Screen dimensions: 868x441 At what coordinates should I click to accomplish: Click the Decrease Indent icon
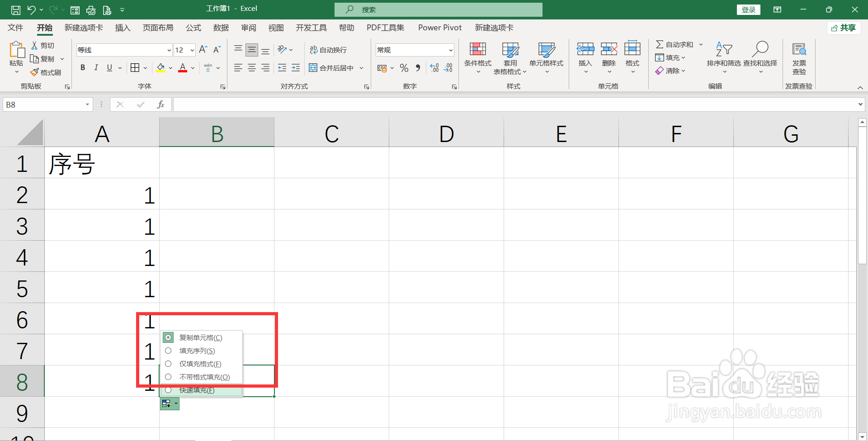(282, 68)
